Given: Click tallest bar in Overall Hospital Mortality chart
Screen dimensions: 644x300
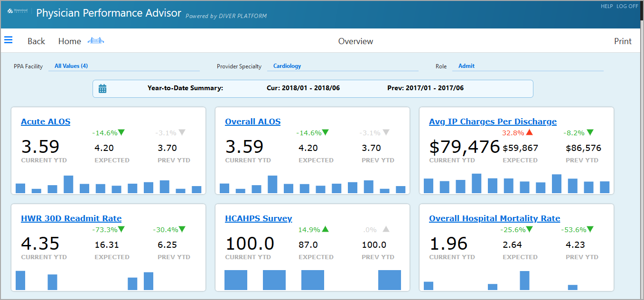Looking at the screenshot, I should [x=524, y=281].
